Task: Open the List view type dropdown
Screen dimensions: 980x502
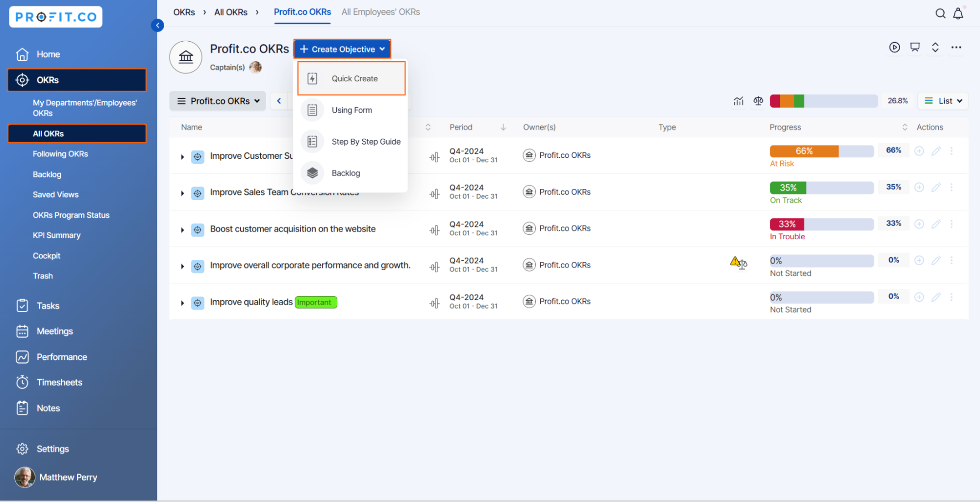Action: tap(943, 101)
